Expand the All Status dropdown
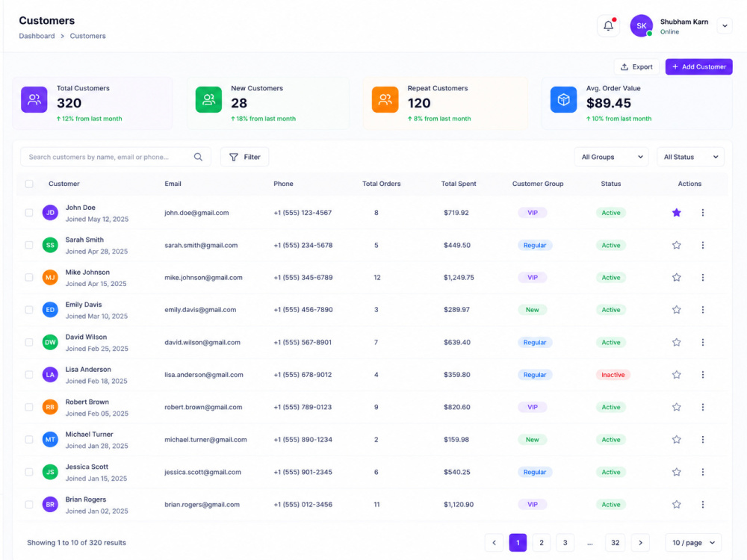Viewport: 747px width, 560px height. tap(690, 157)
